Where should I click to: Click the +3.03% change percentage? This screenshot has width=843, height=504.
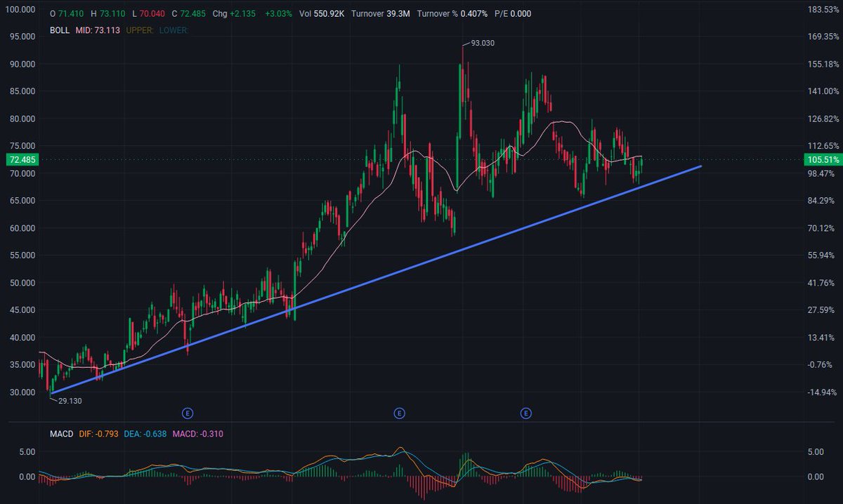point(278,13)
